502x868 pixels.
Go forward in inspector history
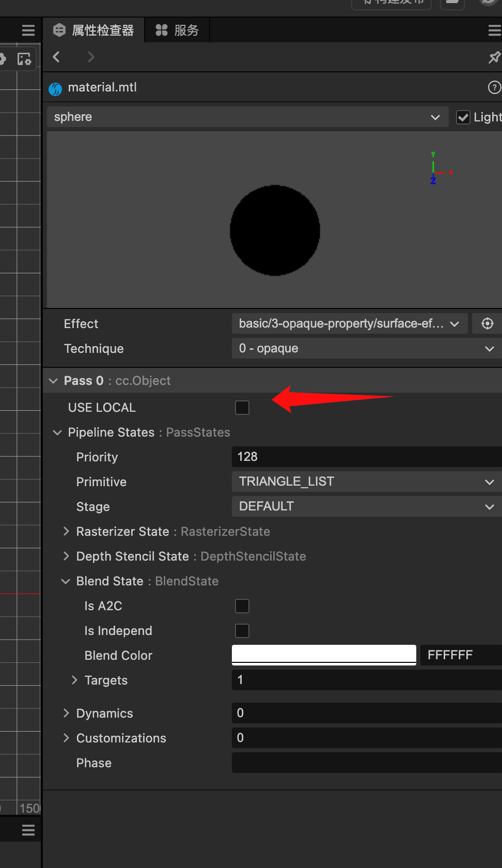[x=91, y=57]
